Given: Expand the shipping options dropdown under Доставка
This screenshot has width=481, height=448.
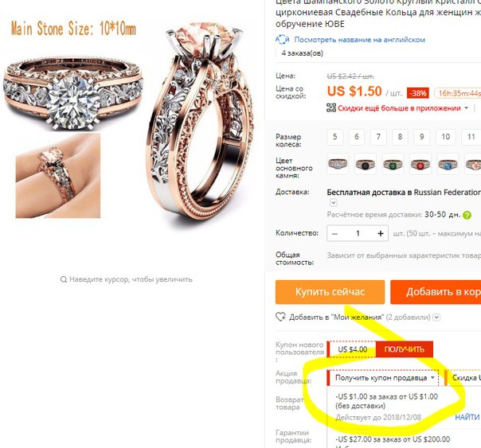Looking at the screenshot, I should coord(334,203).
